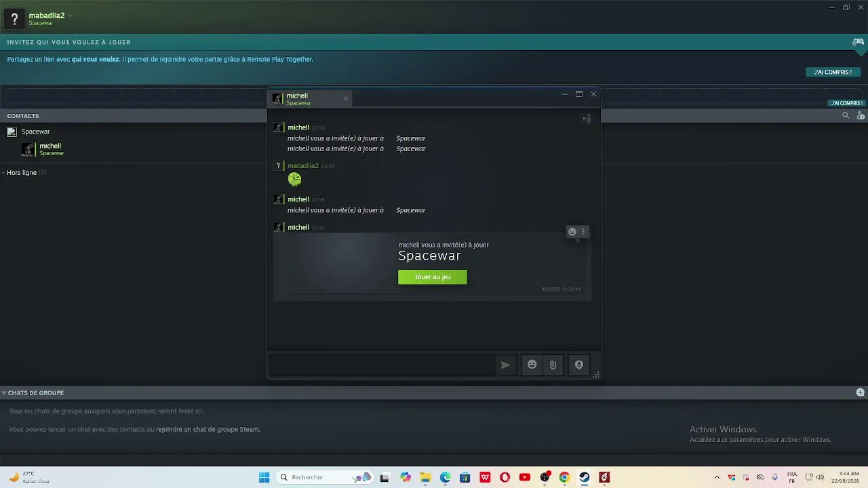Create a new group chat with the plus icon
Viewport: 868px width, 488px height.
pos(861,392)
